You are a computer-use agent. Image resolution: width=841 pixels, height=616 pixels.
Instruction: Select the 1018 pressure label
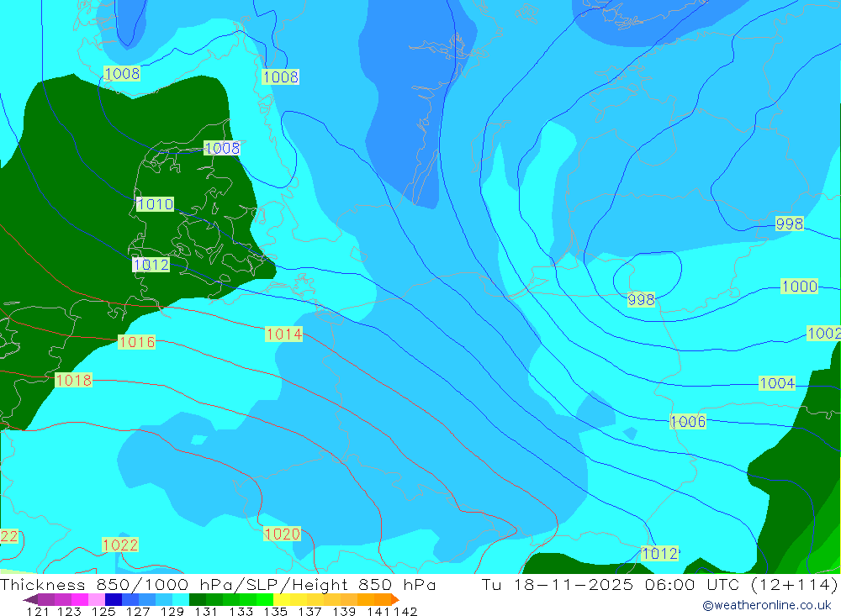coord(74,380)
